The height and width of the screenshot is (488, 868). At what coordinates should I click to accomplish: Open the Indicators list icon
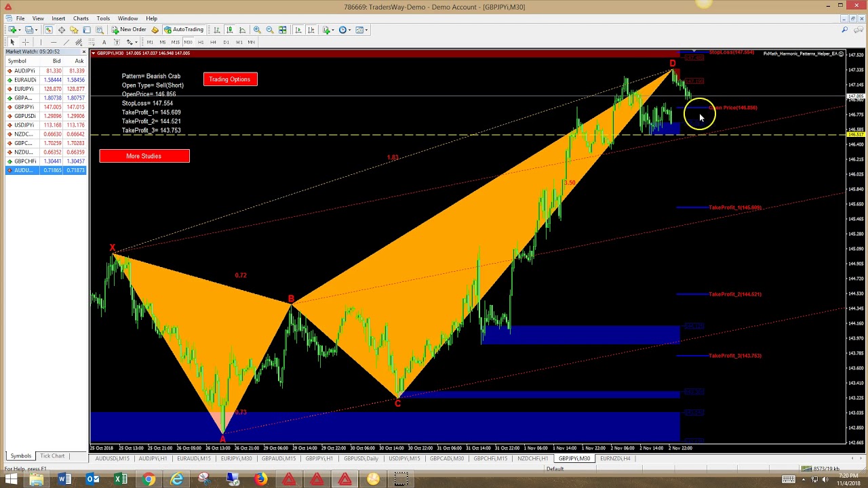326,30
